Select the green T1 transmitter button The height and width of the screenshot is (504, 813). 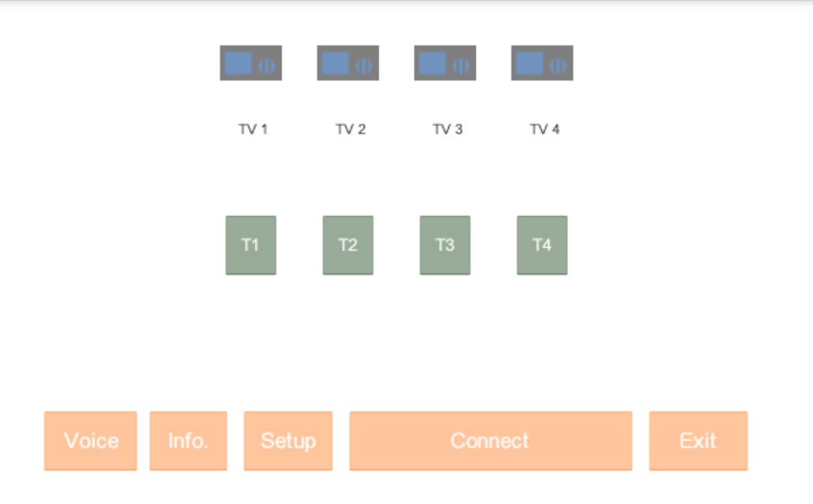pyautogui.click(x=251, y=245)
